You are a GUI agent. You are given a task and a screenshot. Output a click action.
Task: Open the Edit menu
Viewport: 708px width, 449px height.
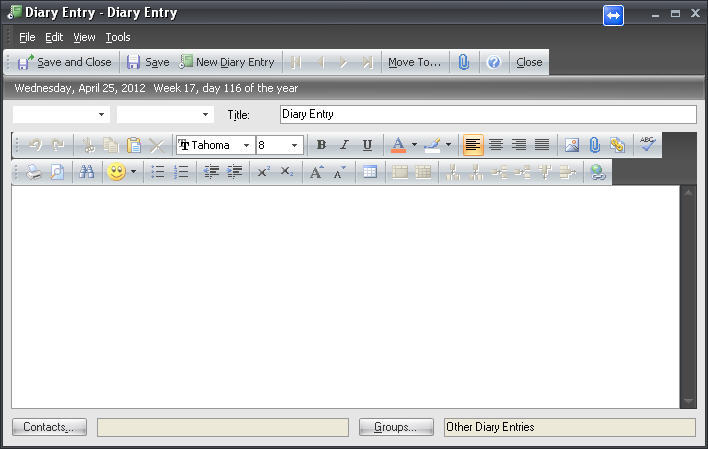(54, 37)
